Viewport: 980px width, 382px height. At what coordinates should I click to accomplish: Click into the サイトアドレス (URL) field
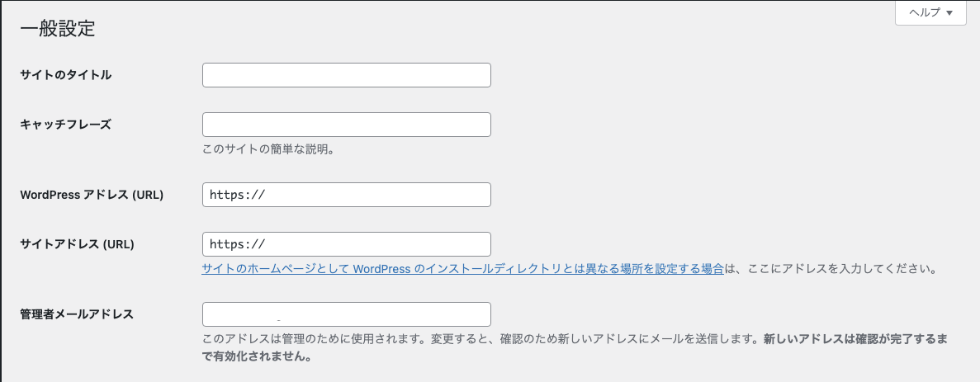[346, 245]
